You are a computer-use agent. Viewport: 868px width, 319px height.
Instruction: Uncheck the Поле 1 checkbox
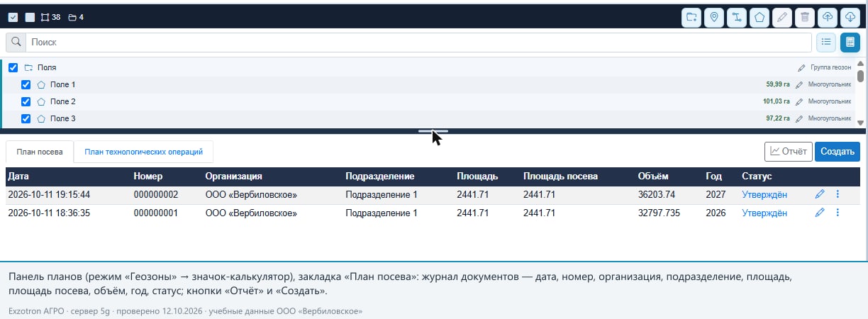[26, 85]
